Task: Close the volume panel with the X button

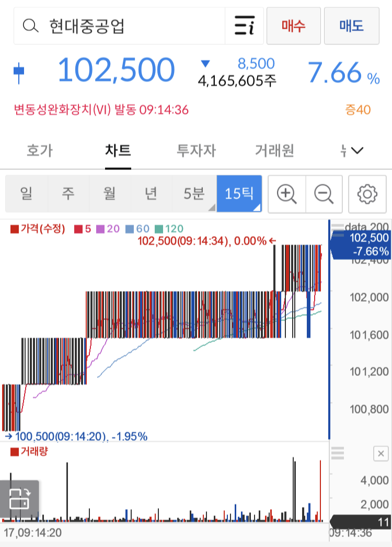Action: coord(381,453)
